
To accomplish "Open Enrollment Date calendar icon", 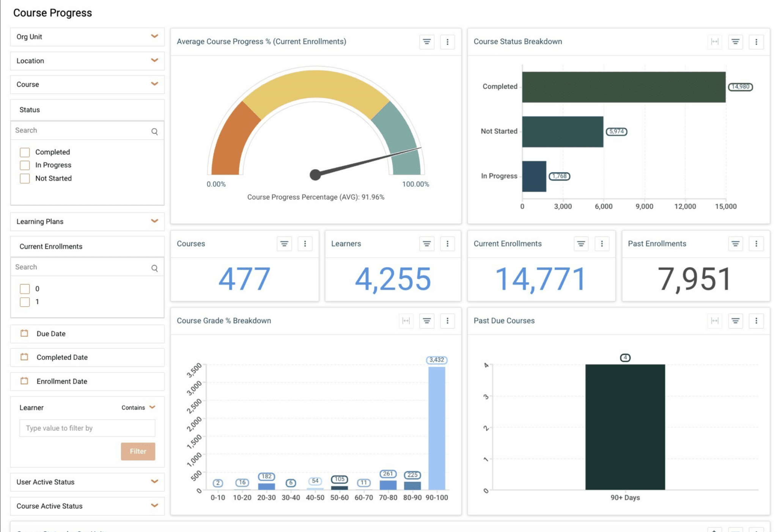I will coord(24,381).
